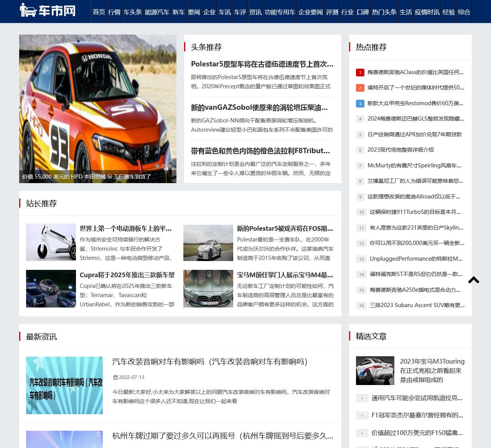The width and height of the screenshot is (491, 448).
Task: Open the 车讯 navigation item
Action: click(225, 12)
